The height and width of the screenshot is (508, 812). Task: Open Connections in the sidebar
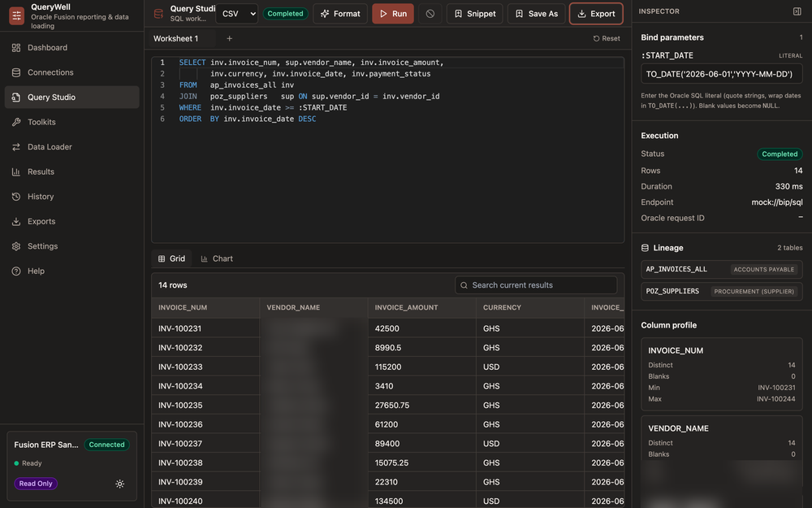(x=72, y=72)
